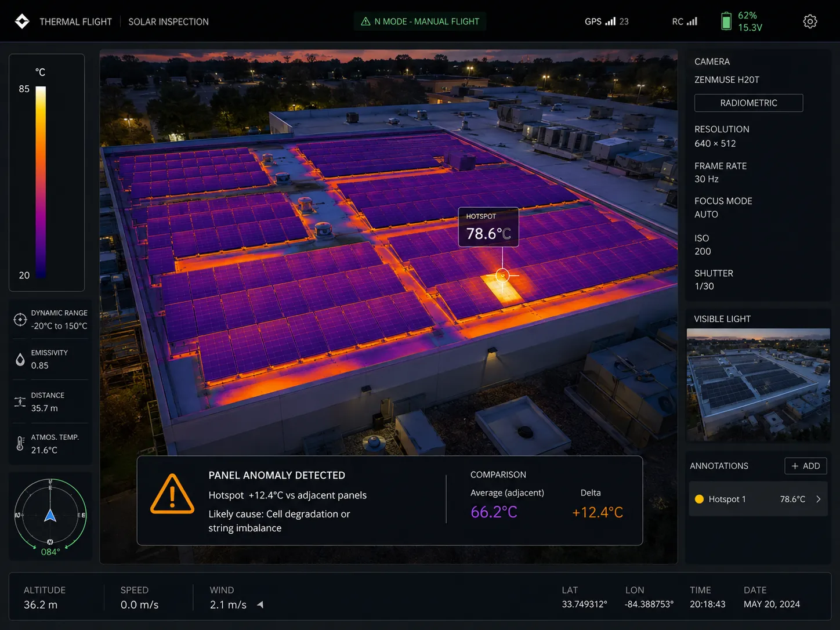Click the green battery icon
Viewport: 840px width, 630px height.
click(x=726, y=21)
